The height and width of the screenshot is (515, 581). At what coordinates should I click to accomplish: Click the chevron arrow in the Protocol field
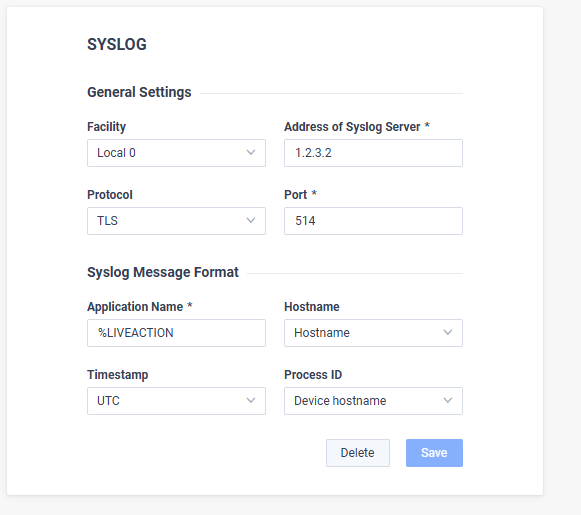(x=251, y=220)
